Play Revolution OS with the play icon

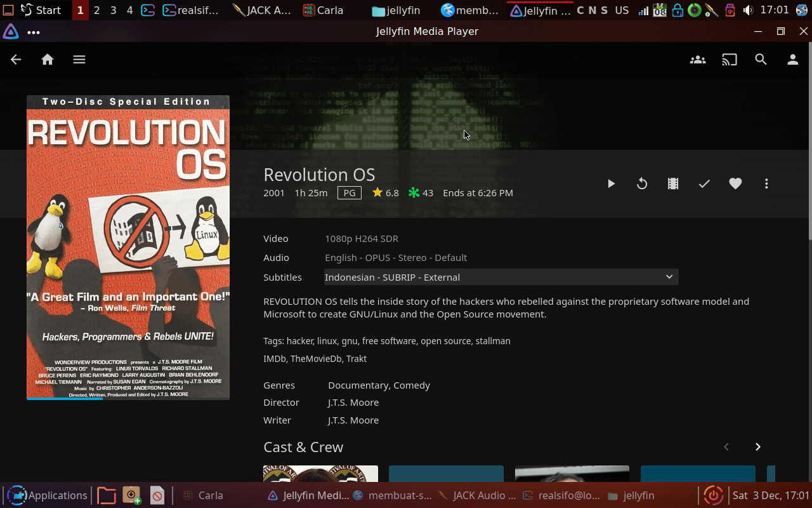coord(611,184)
